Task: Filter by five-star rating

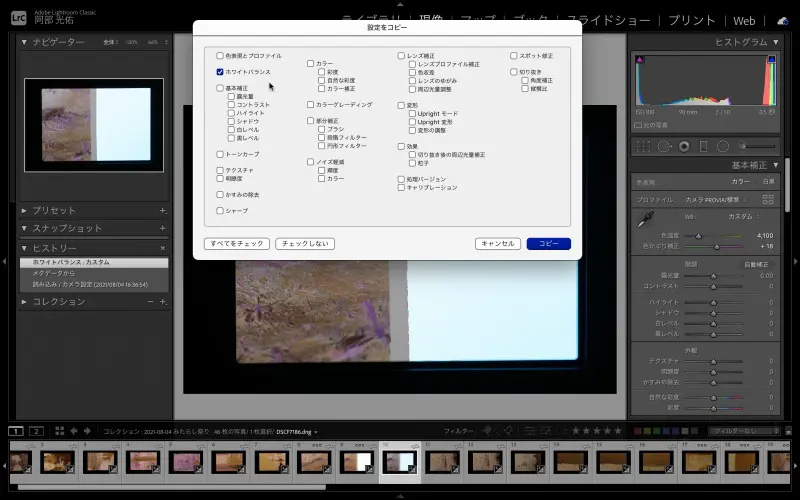Action: [x=619, y=431]
